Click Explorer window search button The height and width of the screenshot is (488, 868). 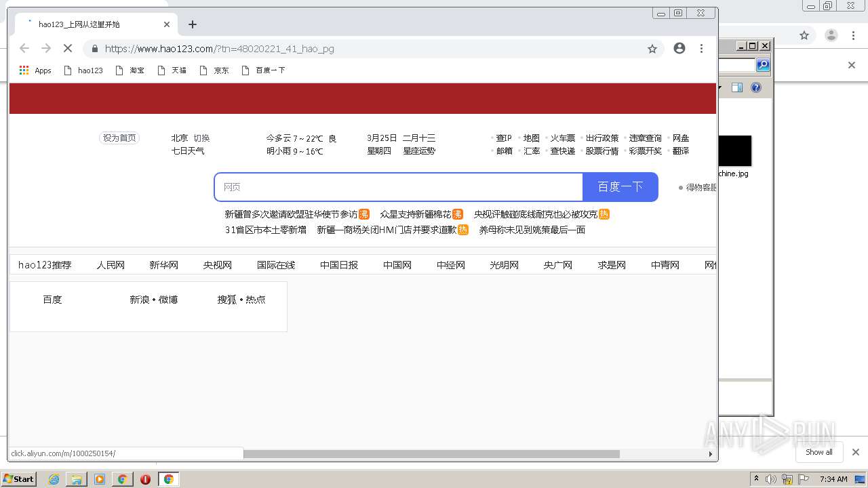click(x=763, y=65)
